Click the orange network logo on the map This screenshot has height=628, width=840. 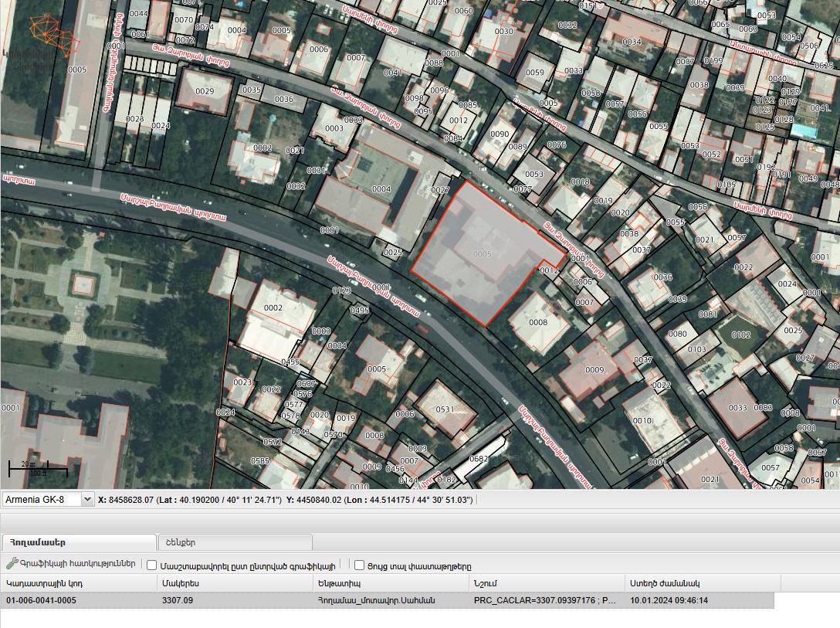[51, 34]
